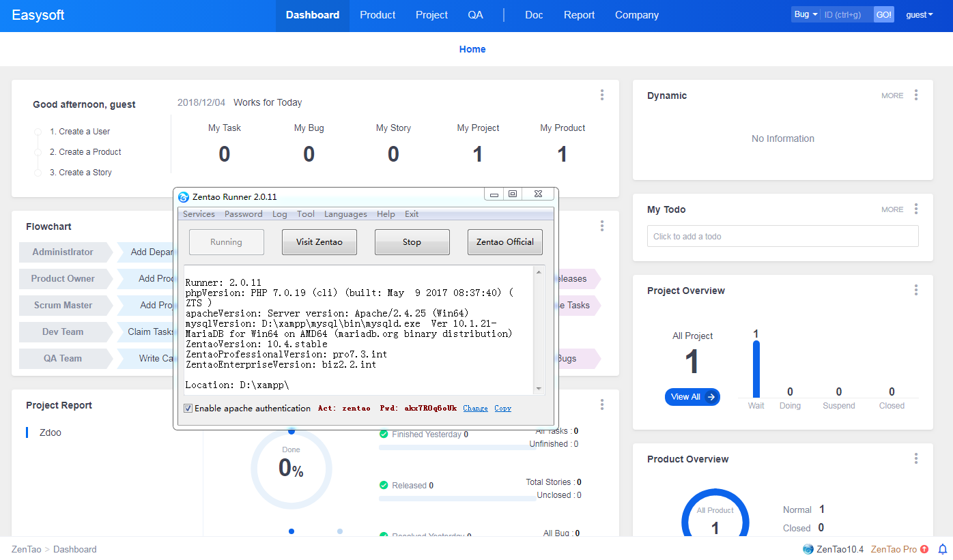The width and height of the screenshot is (953, 560).
Task: Click the ZenTao breadcrumb link in the footer
Action: coord(26,549)
